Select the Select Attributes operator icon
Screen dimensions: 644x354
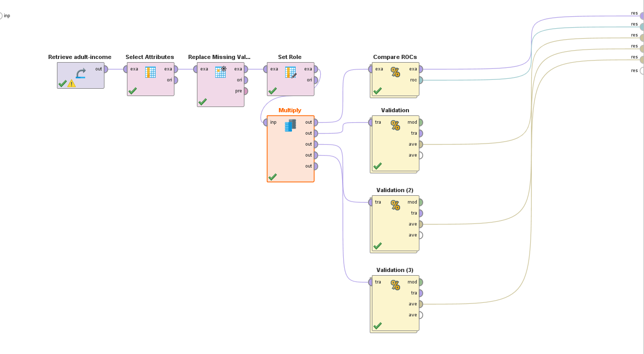[150, 73]
